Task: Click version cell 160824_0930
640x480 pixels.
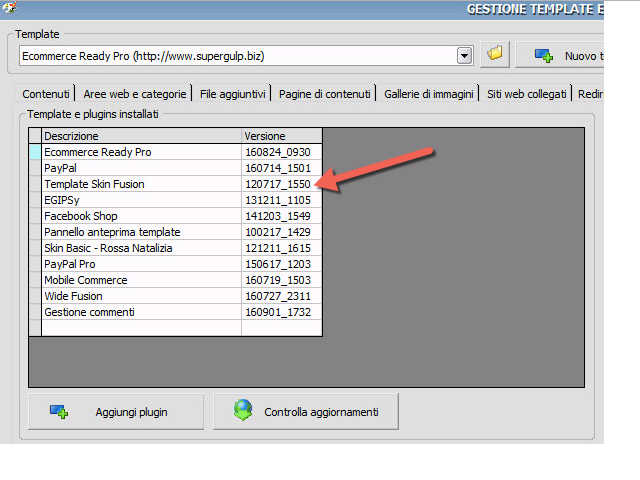Action: [282, 152]
